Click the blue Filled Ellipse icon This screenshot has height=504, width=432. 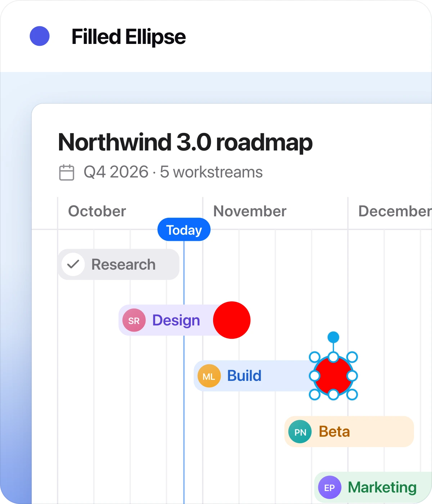coord(40,36)
